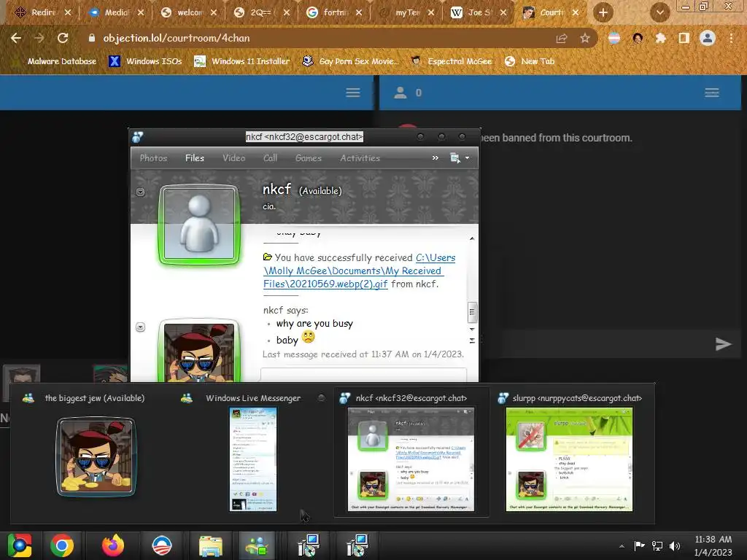
Task: Click the start button icon
Action: pyautogui.click(x=20, y=545)
